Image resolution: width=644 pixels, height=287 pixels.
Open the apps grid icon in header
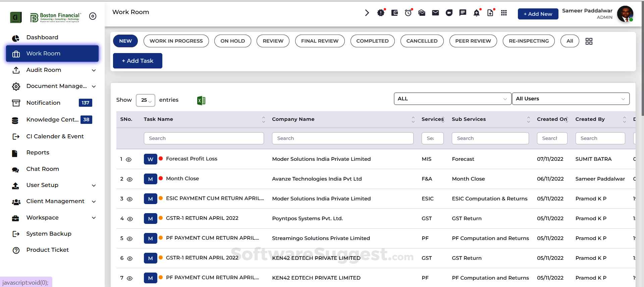point(504,13)
